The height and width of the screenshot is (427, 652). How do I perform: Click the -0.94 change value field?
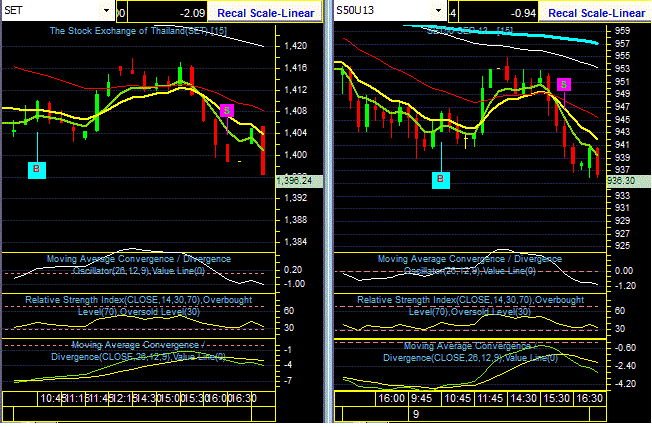coord(498,13)
